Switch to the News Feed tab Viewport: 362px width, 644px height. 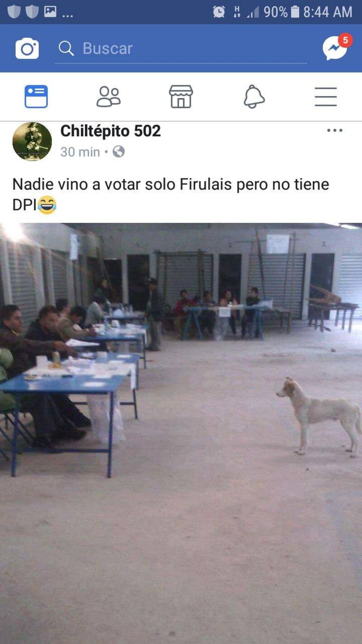[x=36, y=96]
